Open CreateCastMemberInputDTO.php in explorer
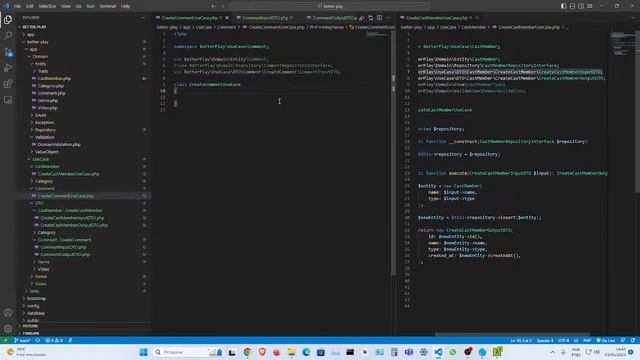The image size is (640, 360). click(x=72, y=218)
